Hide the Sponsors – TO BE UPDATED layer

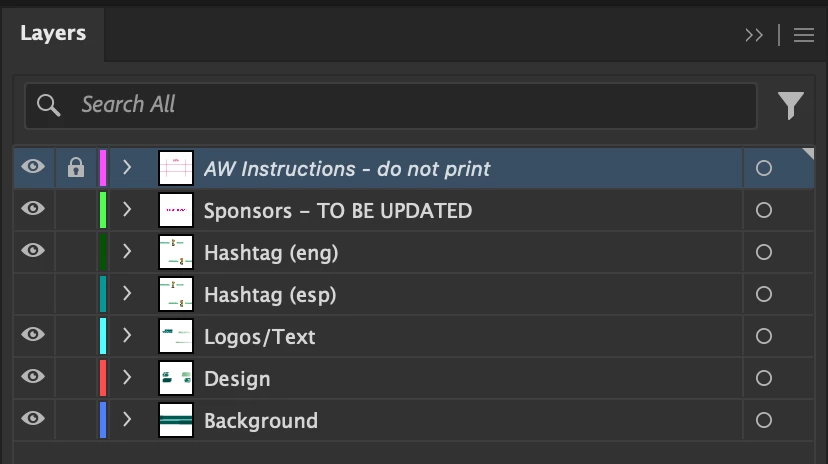33,210
